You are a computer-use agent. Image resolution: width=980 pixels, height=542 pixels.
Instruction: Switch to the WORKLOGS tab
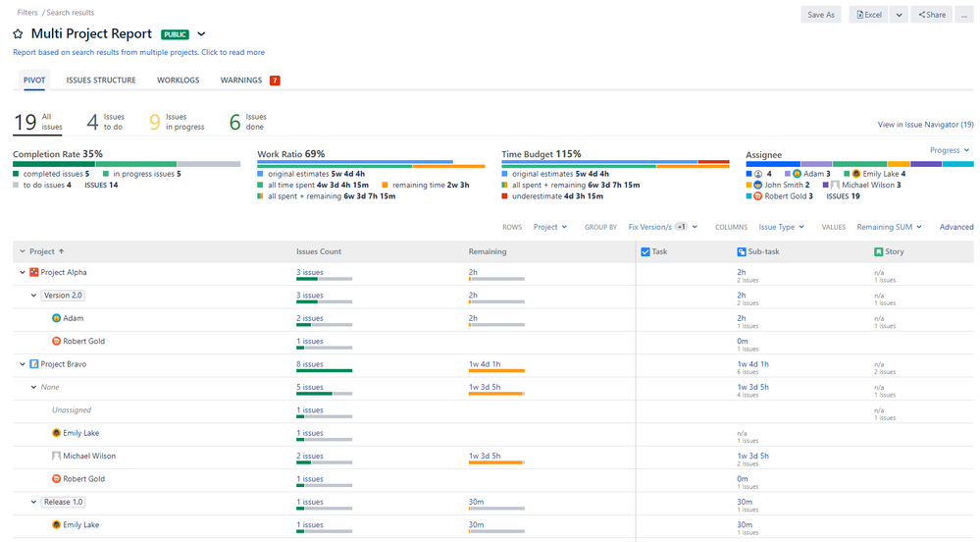(x=179, y=81)
